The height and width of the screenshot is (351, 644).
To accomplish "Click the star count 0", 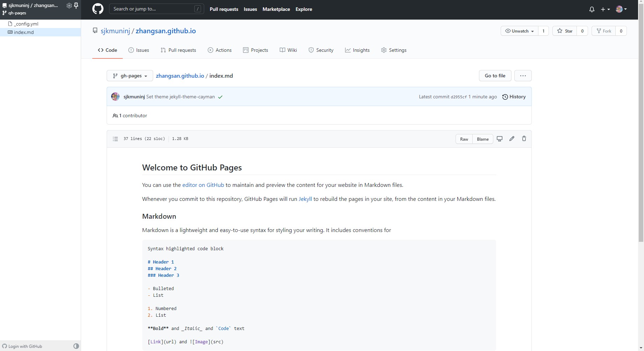I will 582,31.
